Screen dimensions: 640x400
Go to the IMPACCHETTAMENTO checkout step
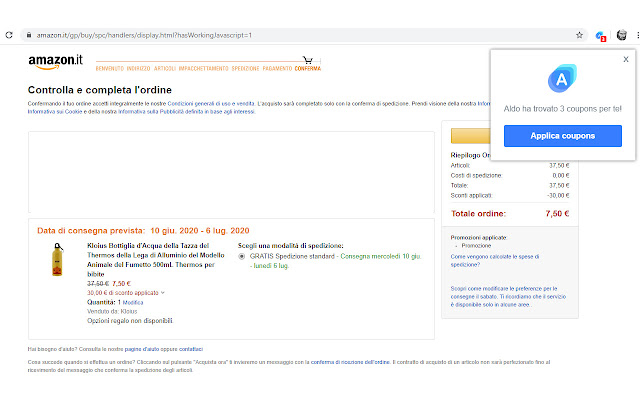pyautogui.click(x=203, y=69)
